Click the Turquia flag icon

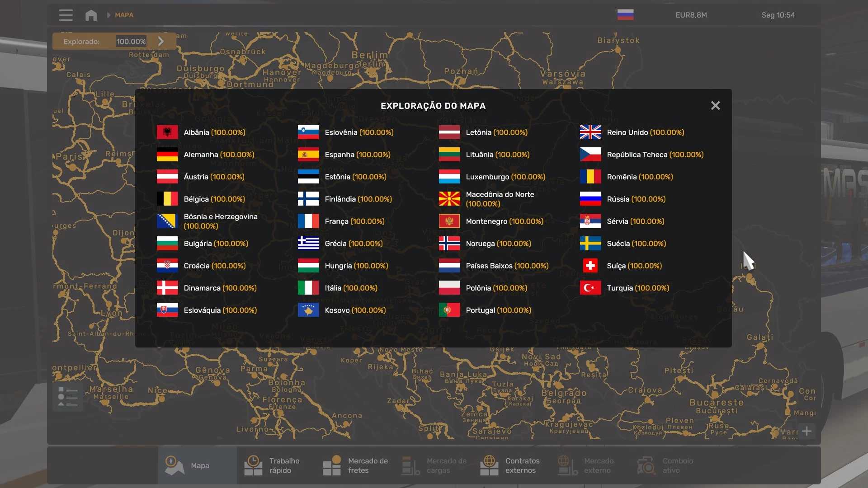click(x=590, y=288)
